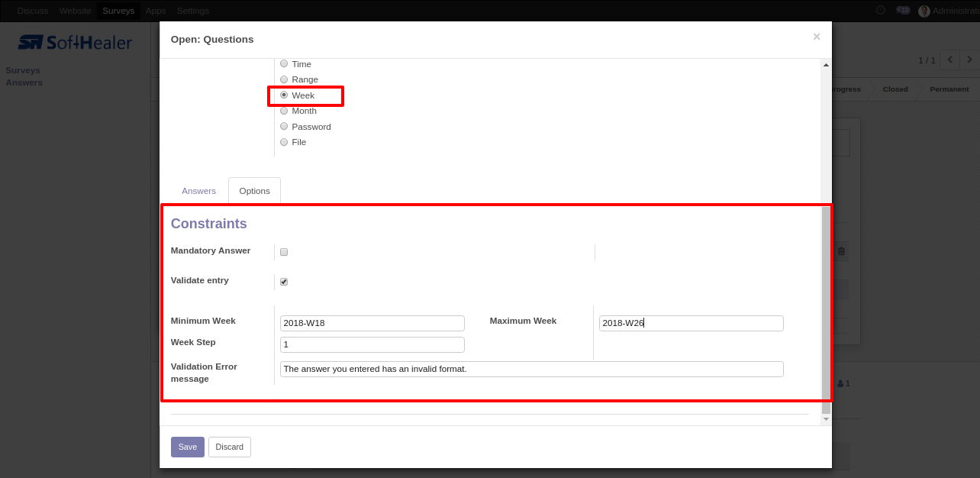Screen dimensions: 980x478
Task: Go to previous record with left pager arrow
Action: coord(950,60)
